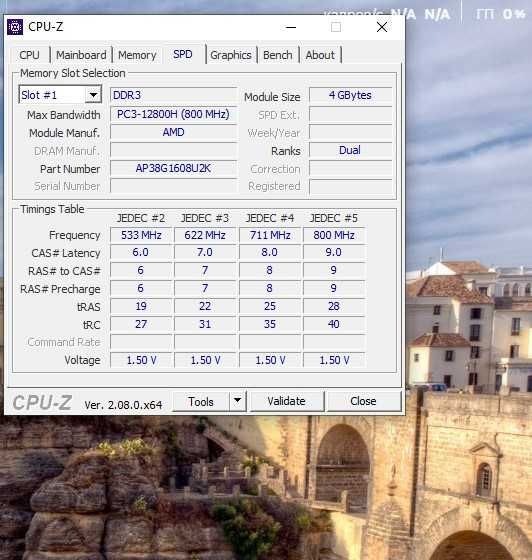Viewport: 532px width, 560px height.
Task: Click the JEDEC #5 column header
Action: (x=333, y=218)
